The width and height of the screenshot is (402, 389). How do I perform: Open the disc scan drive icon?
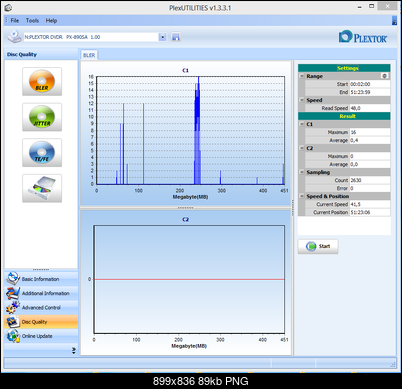point(42,188)
